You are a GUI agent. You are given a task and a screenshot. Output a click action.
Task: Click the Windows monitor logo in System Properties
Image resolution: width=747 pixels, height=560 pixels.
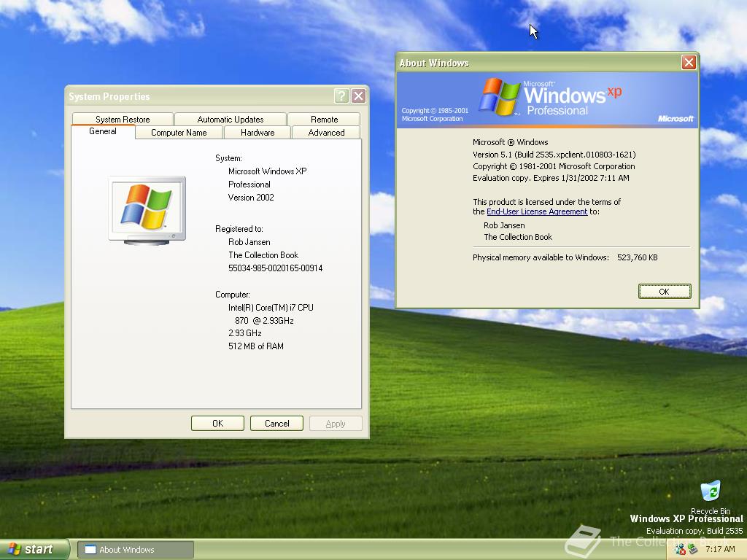tap(147, 211)
